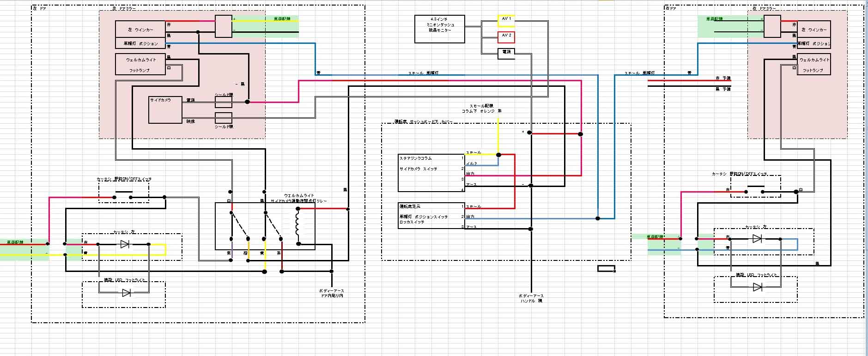Screen dimensions: 868x356
Task: Select the diode symbol in left カーテシ box
Action: point(124,244)
